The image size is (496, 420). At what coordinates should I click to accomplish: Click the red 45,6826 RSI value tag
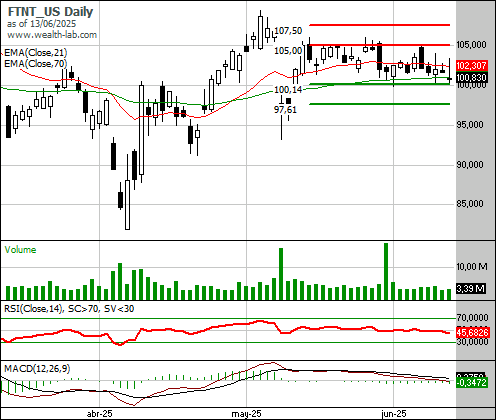(472, 332)
